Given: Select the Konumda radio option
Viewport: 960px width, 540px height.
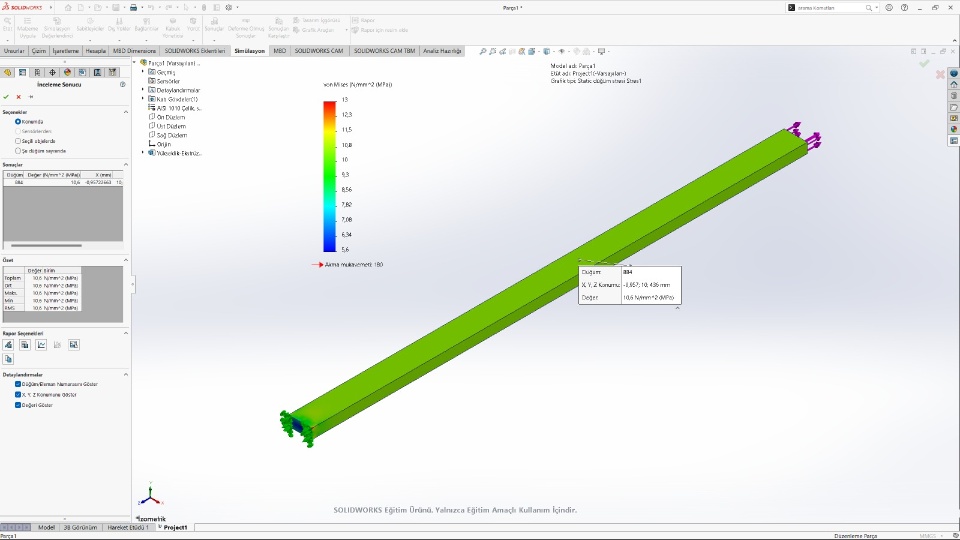Looking at the screenshot, I should click(18, 122).
